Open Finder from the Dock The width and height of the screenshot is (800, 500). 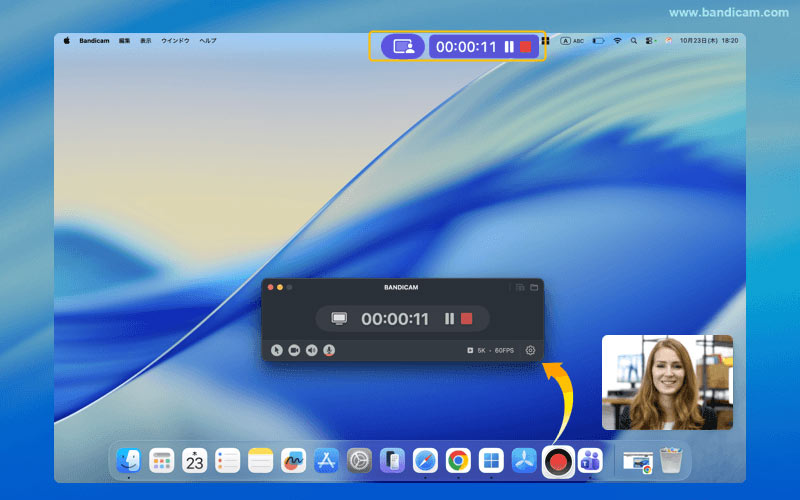point(129,461)
